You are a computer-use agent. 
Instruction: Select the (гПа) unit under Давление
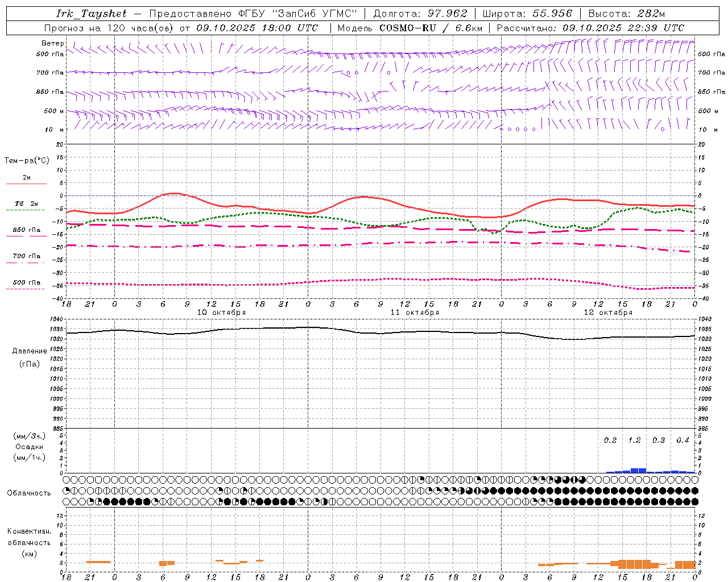click(x=30, y=364)
